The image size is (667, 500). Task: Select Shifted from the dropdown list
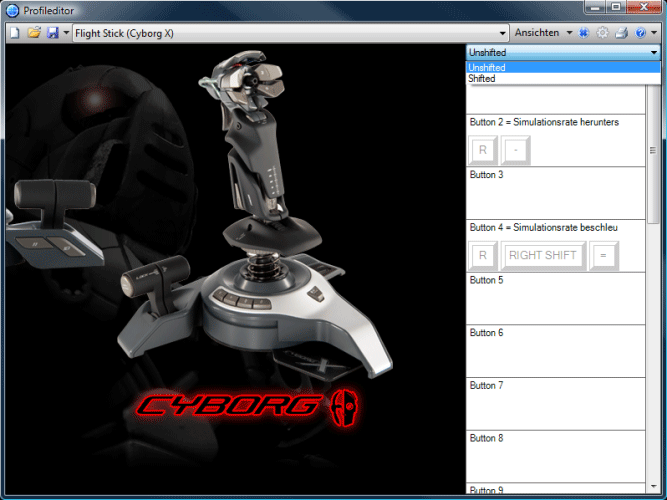[482, 78]
